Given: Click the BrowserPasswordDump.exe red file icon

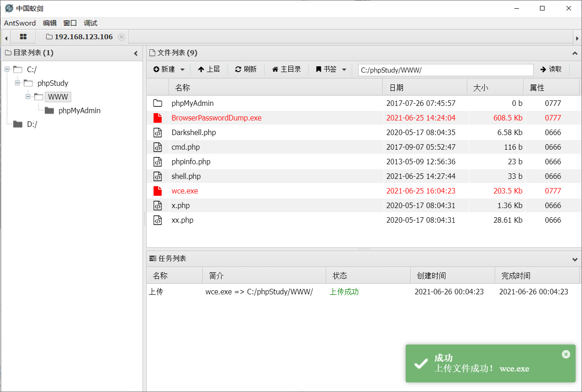Looking at the screenshot, I should pos(158,118).
